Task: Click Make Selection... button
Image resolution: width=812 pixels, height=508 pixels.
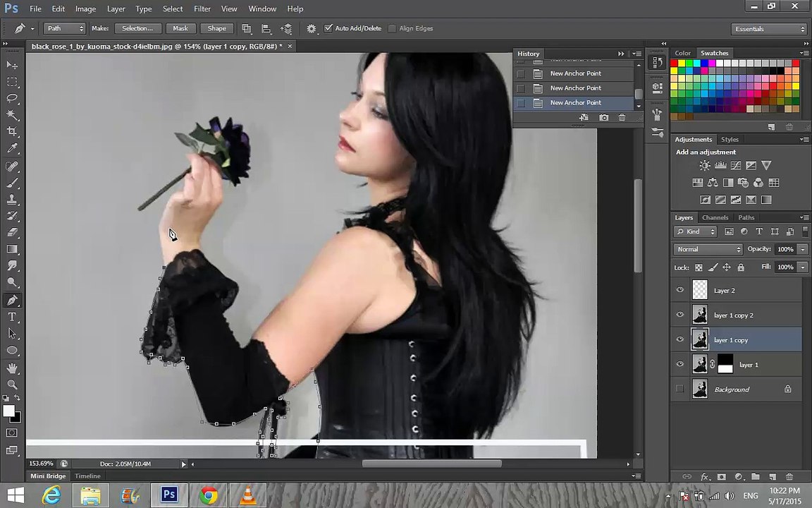Action: pos(137,28)
